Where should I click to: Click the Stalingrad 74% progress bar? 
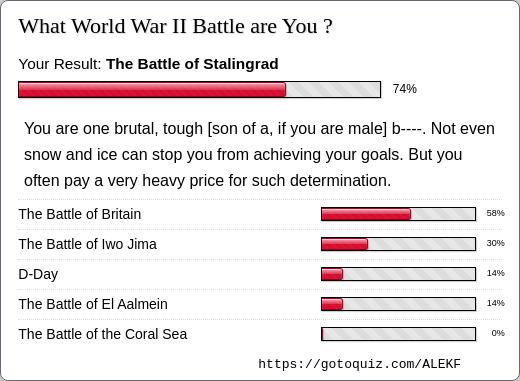(x=199, y=90)
